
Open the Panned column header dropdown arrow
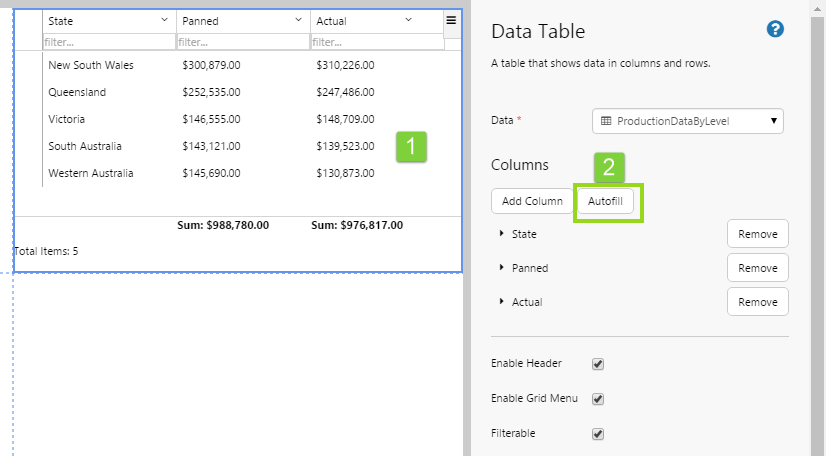click(299, 21)
